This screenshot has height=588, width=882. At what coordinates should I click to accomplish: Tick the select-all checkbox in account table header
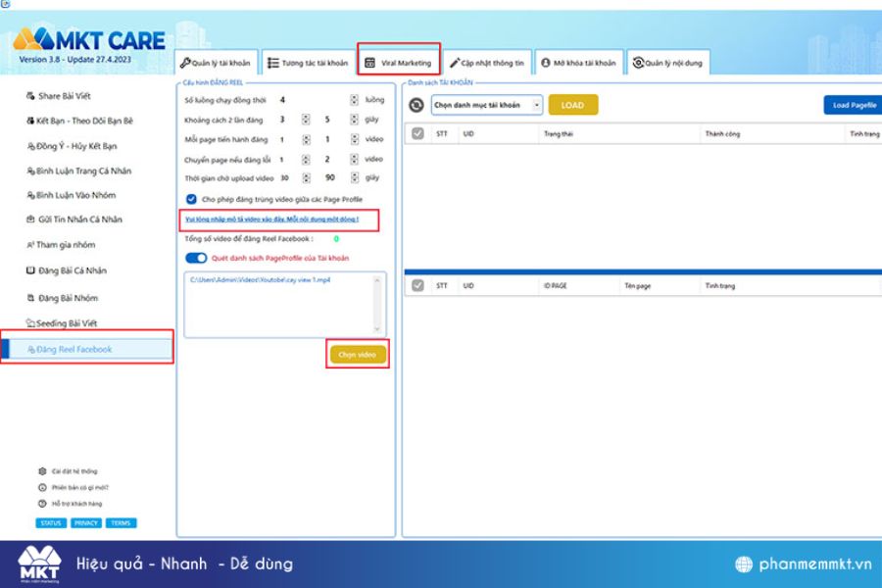pyautogui.click(x=417, y=134)
